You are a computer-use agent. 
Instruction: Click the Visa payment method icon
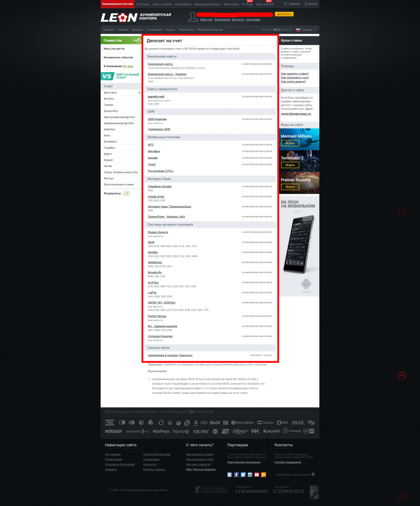[110, 422]
